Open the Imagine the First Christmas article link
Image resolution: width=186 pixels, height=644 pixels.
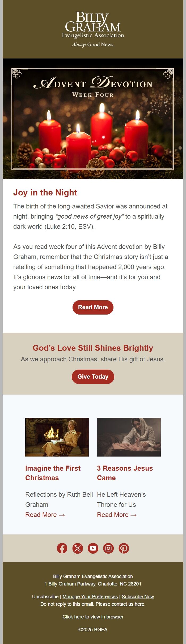coord(53,473)
